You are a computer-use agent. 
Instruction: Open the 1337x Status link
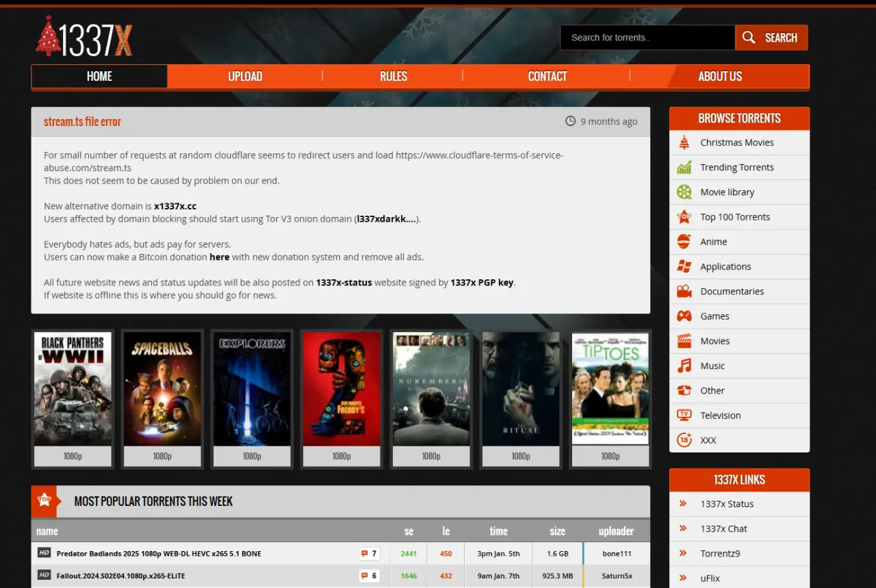click(727, 504)
